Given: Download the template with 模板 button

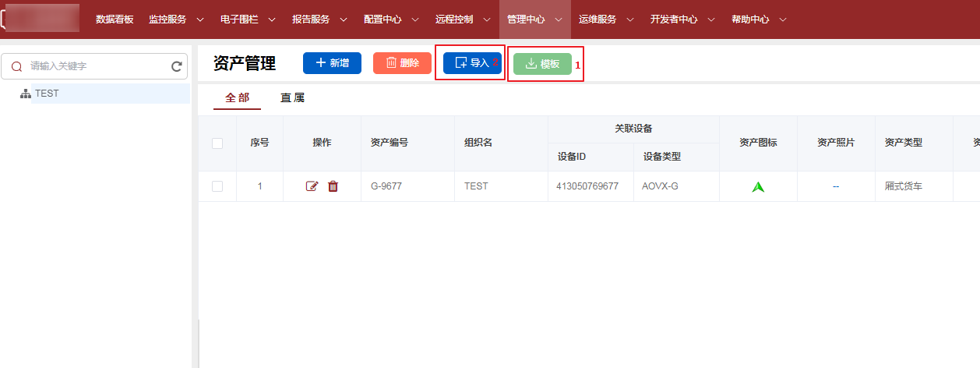Looking at the screenshot, I should pos(542,64).
